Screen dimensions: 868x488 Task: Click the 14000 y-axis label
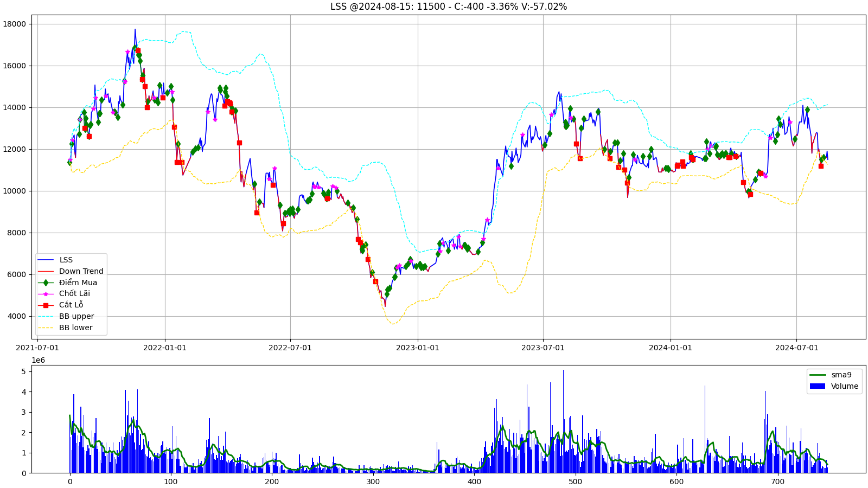point(14,107)
